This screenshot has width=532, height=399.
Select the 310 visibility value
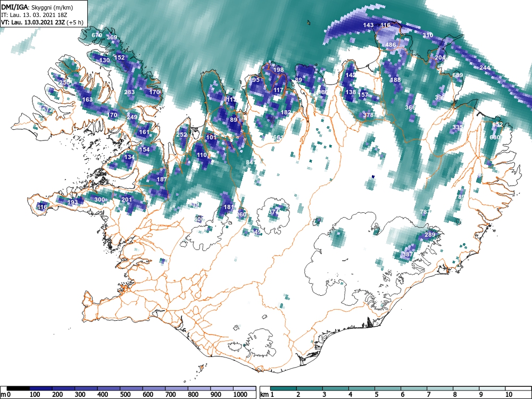tap(428, 35)
